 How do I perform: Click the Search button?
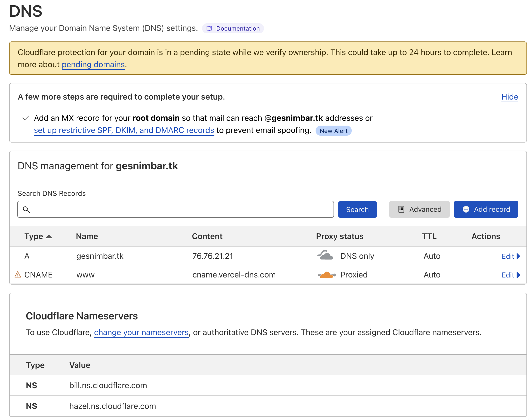[357, 209]
